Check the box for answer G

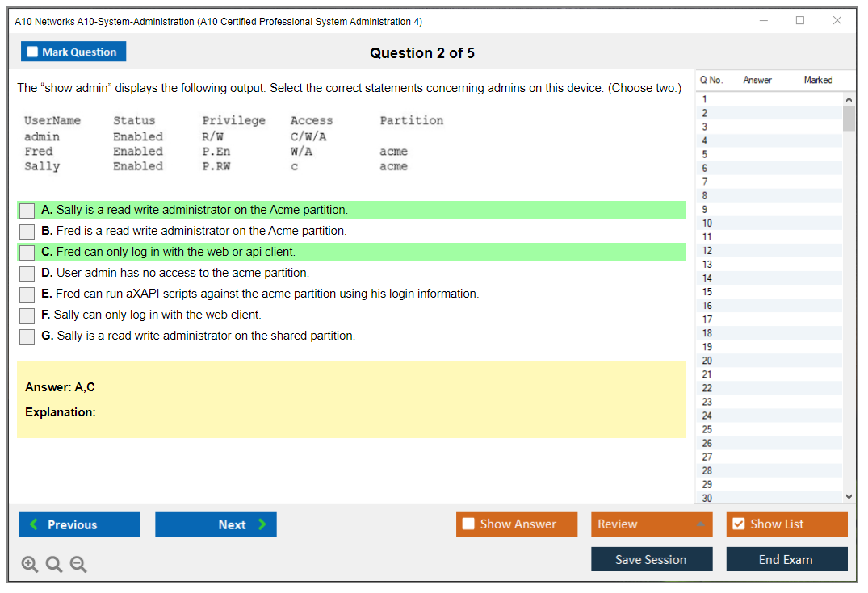pyautogui.click(x=27, y=336)
